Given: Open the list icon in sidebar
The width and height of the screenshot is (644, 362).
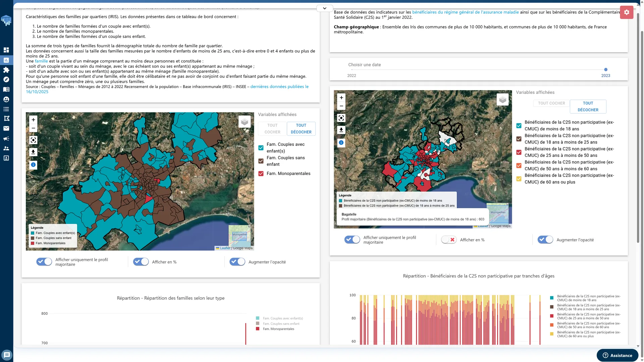Looking at the screenshot, I should click(6, 109).
